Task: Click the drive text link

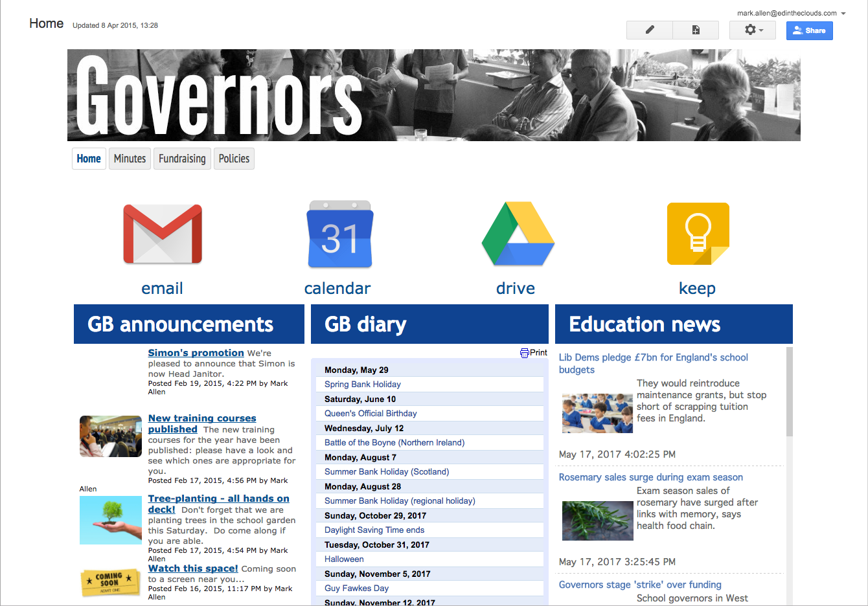Action: pos(516,288)
